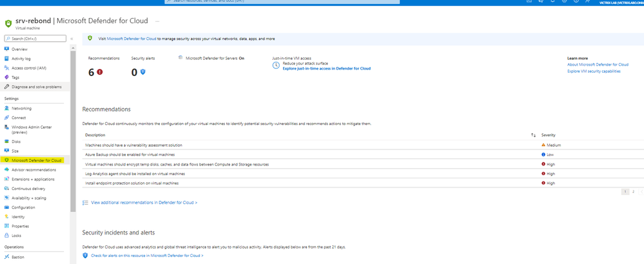This screenshot has height=264, width=644.
Task: Open About Microsoft Defender for Cloud link
Action: 598,64
